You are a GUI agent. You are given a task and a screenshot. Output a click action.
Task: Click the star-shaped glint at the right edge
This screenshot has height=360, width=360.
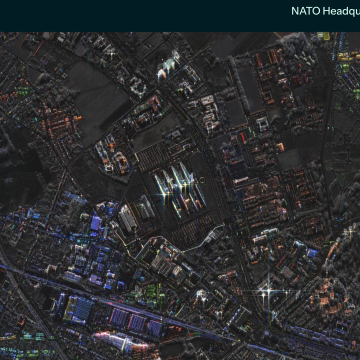(x=349, y=231)
